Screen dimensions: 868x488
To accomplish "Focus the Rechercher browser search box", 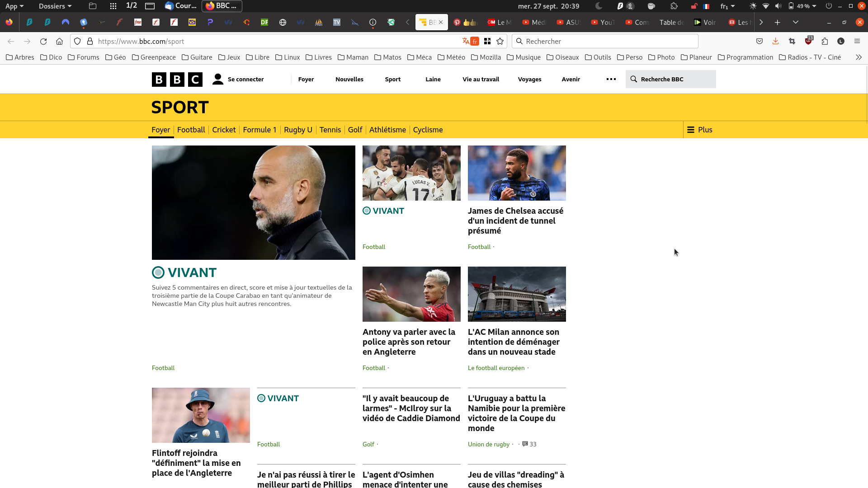I will [x=605, y=41].
